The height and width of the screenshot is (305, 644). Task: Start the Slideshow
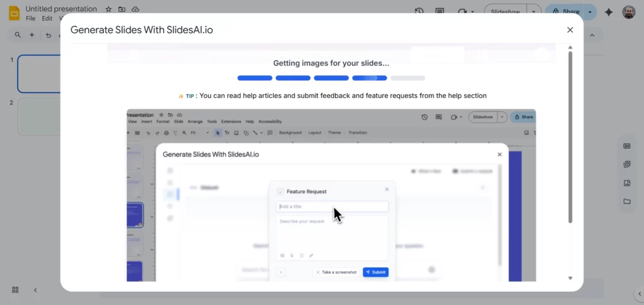[504, 11]
